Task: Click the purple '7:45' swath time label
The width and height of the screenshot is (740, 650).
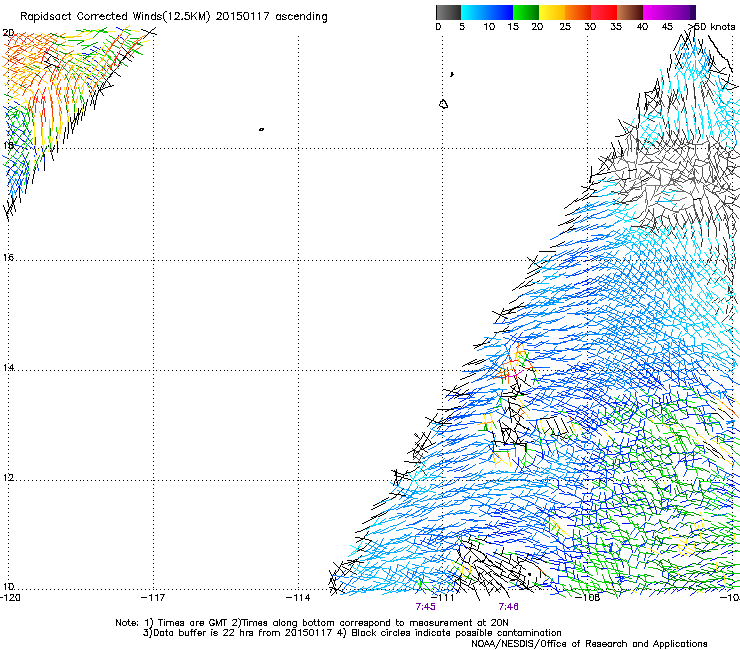Action: click(x=425, y=607)
